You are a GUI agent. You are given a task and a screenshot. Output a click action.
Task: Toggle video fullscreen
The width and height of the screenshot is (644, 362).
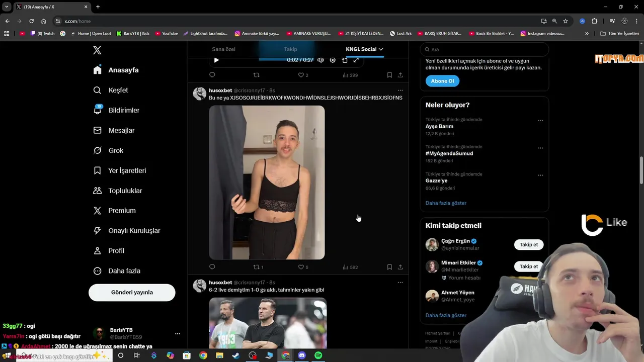356,60
